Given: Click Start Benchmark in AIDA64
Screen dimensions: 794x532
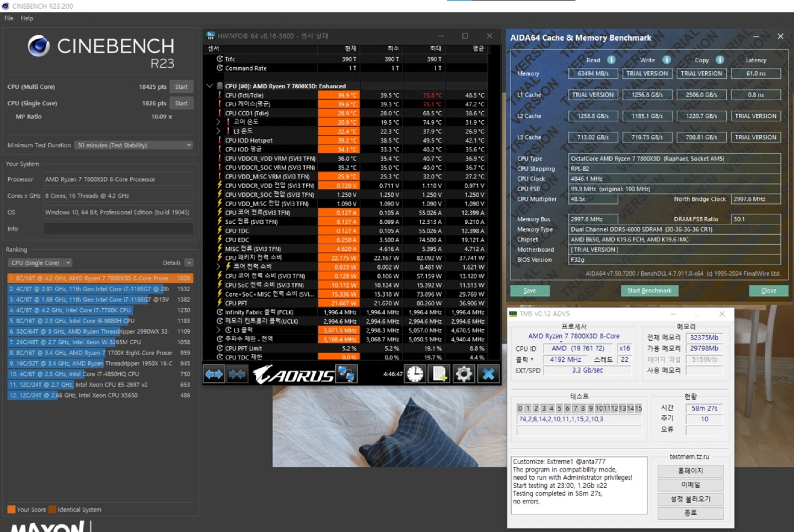Looking at the screenshot, I should point(649,291).
